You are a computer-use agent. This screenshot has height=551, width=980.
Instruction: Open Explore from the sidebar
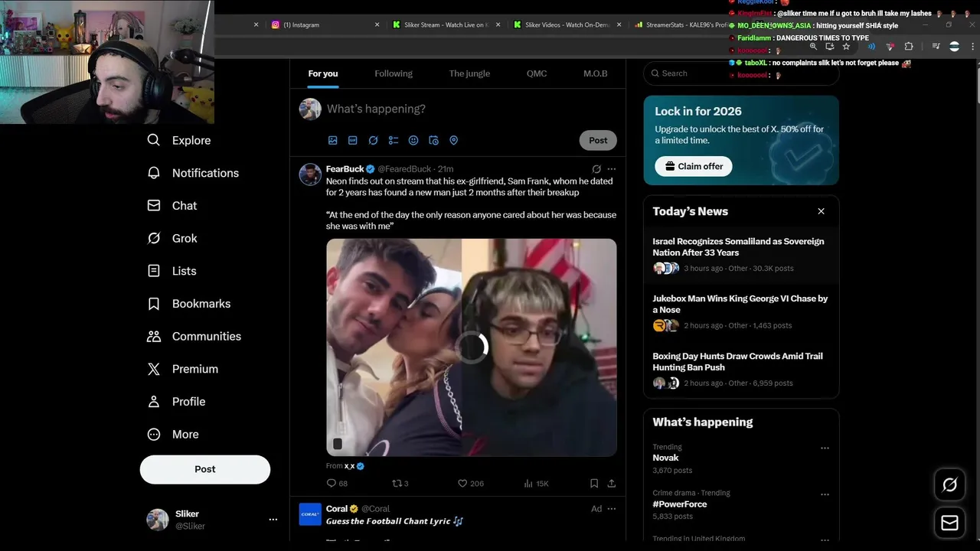pyautogui.click(x=179, y=140)
